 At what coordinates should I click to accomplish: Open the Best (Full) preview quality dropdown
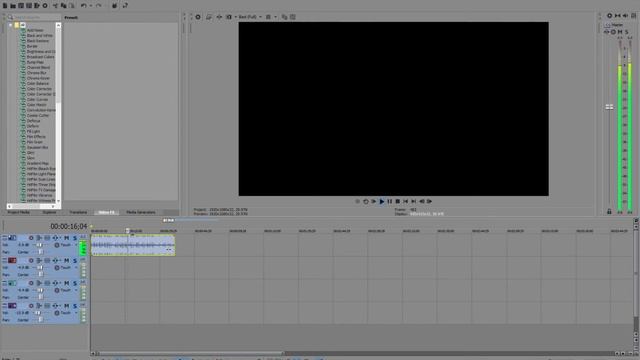click(x=250, y=17)
